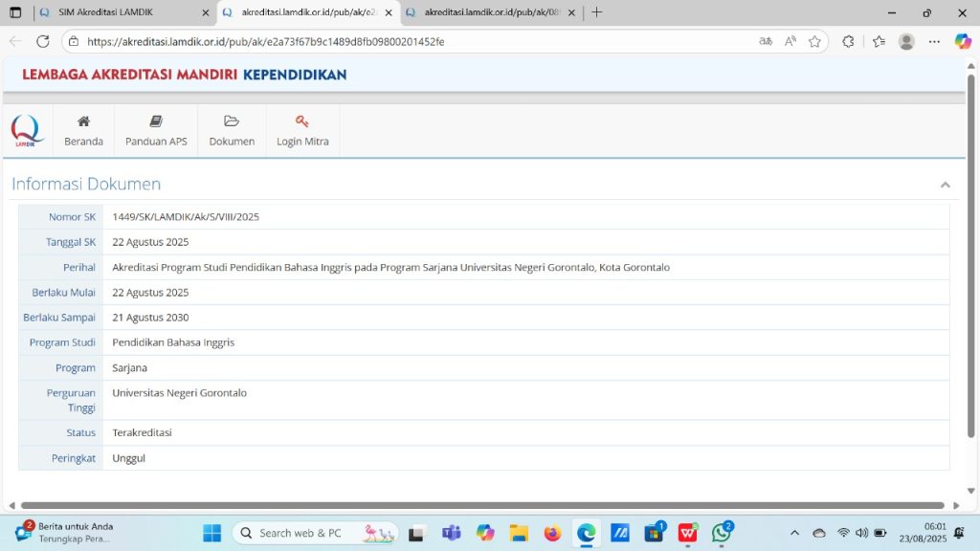Open the Berita untuk Anda news widget
The height and width of the screenshot is (551, 980).
(x=64, y=532)
